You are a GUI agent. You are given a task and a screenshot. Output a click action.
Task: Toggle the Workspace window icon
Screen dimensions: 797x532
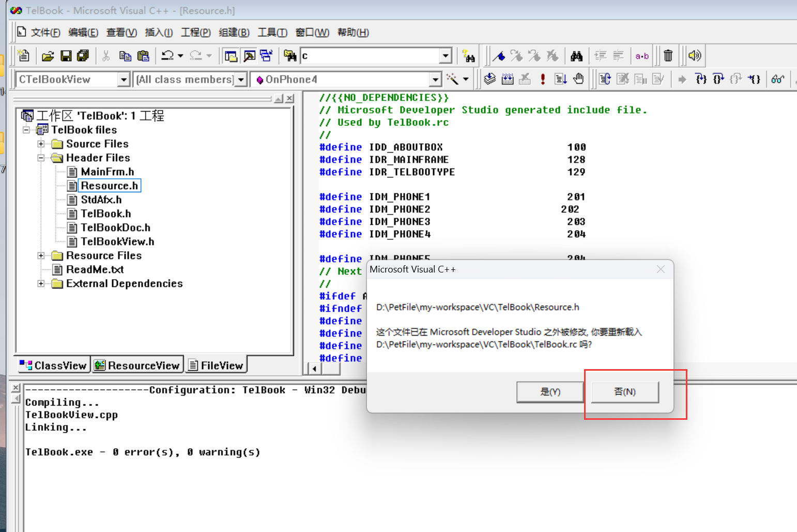tap(231, 56)
